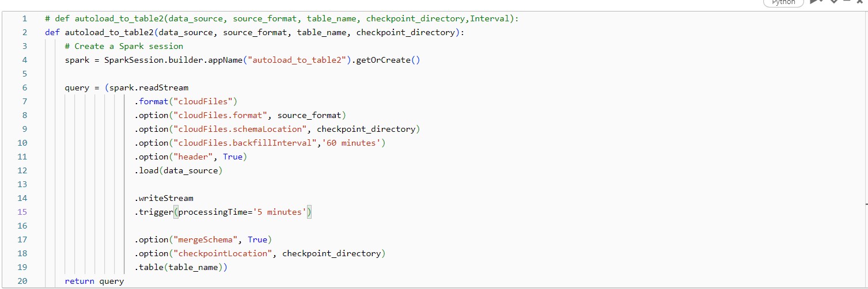Click the Python language badge
Image resolution: width=868 pixels, height=289 pixels.
click(783, 2)
